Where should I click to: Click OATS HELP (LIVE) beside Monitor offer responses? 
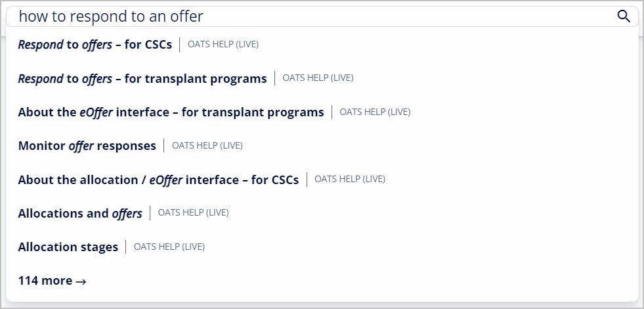(x=207, y=145)
